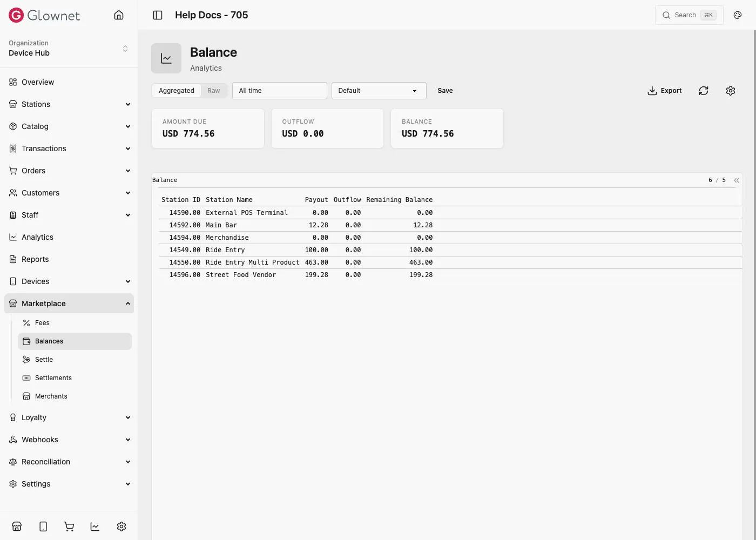This screenshot has height=540, width=756.
Task: Open Fees under Marketplace
Action: tap(75, 323)
